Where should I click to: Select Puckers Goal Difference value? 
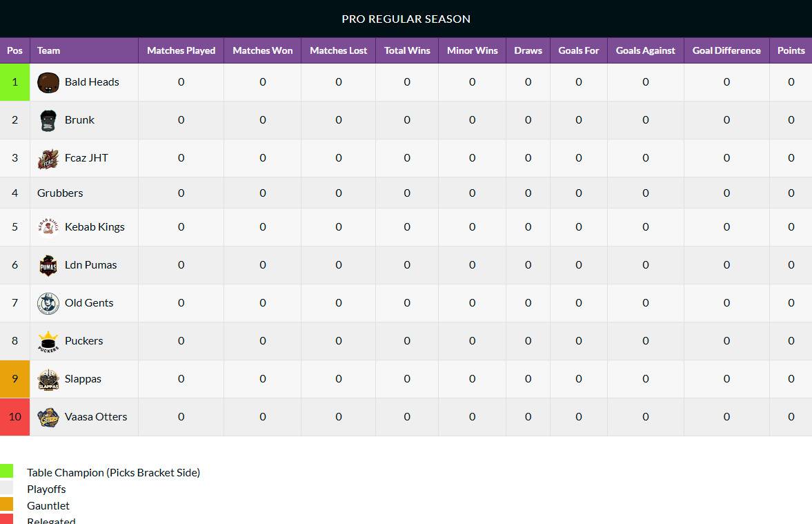(x=726, y=340)
